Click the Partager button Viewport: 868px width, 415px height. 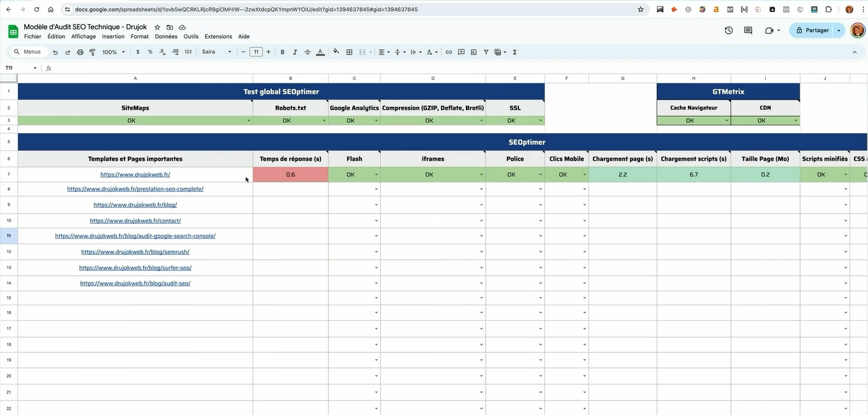811,31
